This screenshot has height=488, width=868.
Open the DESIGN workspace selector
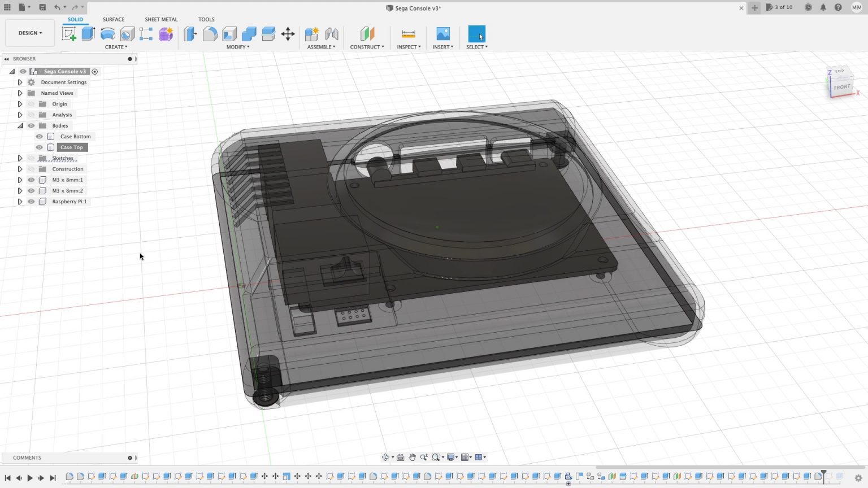tap(29, 32)
